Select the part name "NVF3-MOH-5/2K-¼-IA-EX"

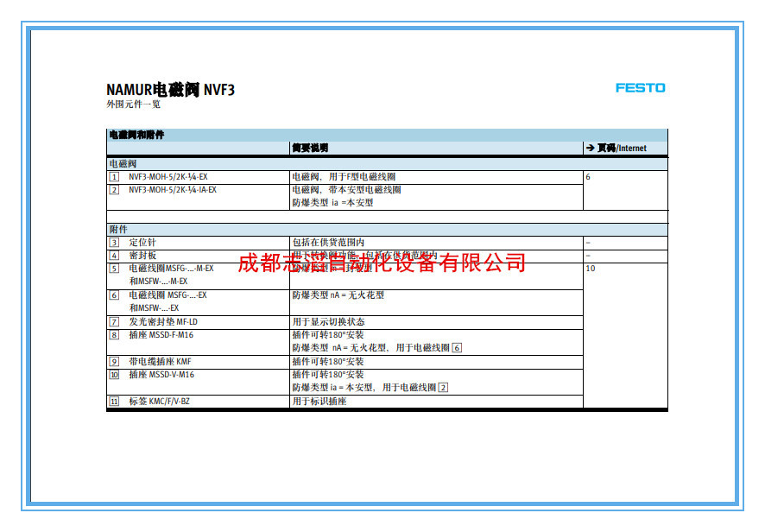(x=173, y=190)
